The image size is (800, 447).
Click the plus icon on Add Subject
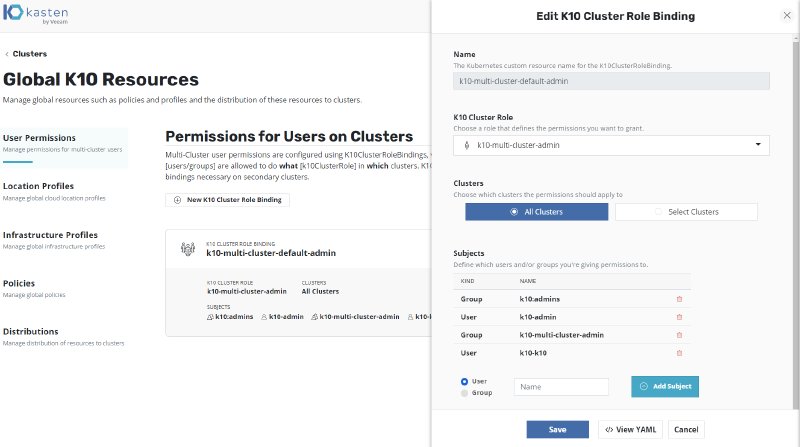click(x=644, y=386)
